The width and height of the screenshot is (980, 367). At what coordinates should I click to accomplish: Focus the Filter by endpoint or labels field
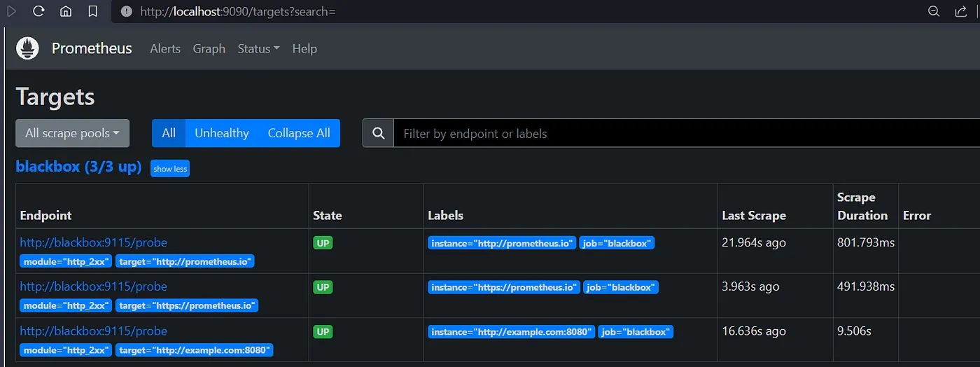687,133
